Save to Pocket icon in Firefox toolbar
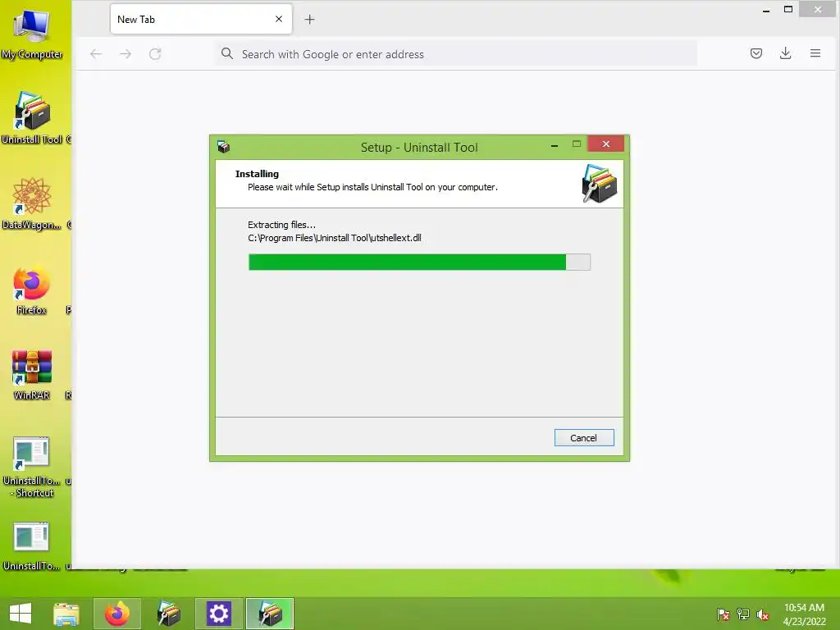 [756, 53]
